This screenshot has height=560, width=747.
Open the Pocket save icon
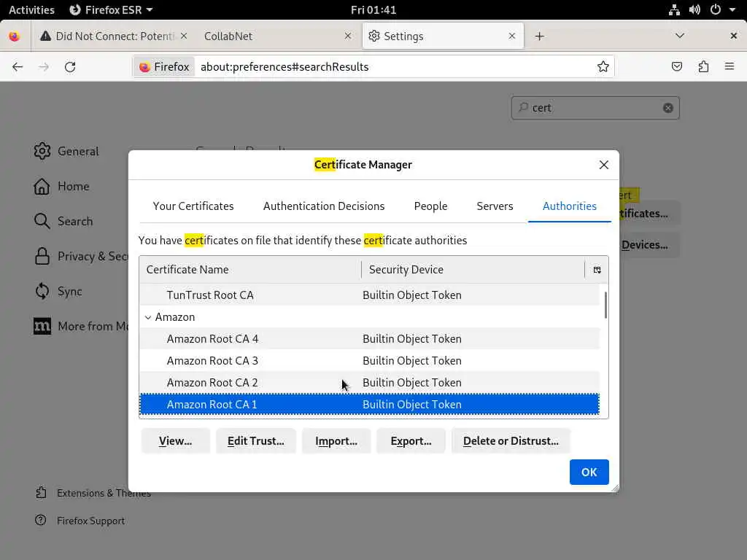click(676, 66)
